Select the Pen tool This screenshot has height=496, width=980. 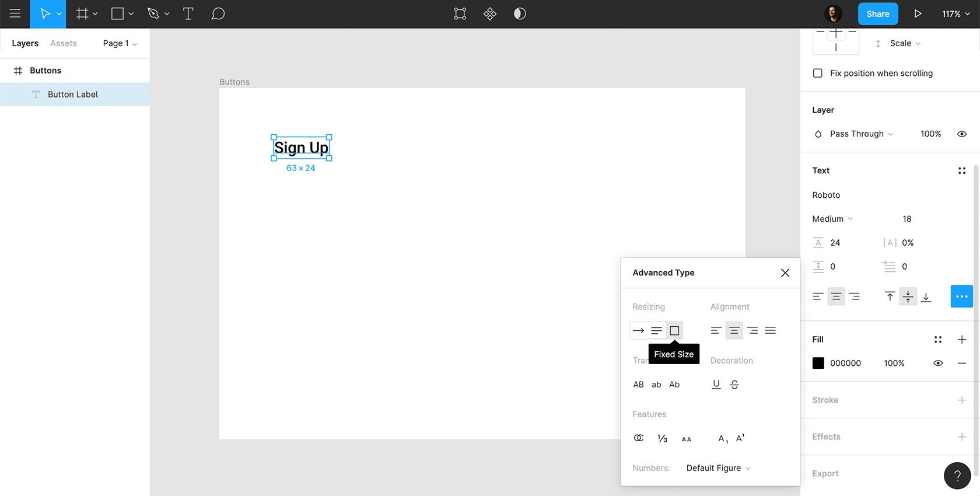pyautogui.click(x=153, y=14)
